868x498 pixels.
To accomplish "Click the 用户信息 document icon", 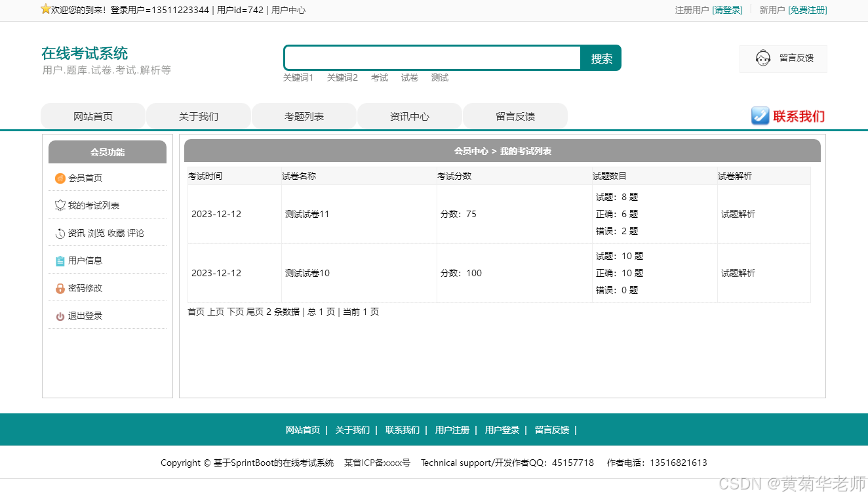I will [60, 260].
